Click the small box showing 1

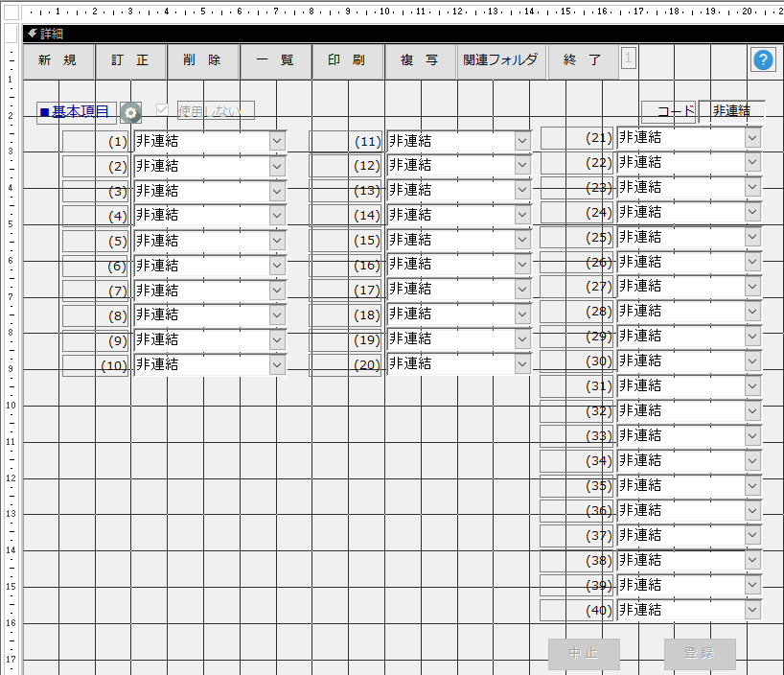tap(629, 58)
